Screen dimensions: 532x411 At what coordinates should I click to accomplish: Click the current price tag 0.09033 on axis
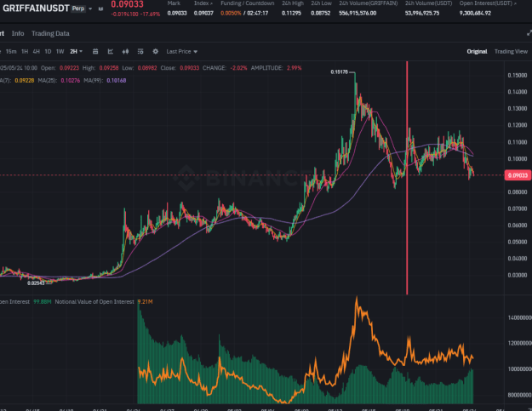point(518,175)
